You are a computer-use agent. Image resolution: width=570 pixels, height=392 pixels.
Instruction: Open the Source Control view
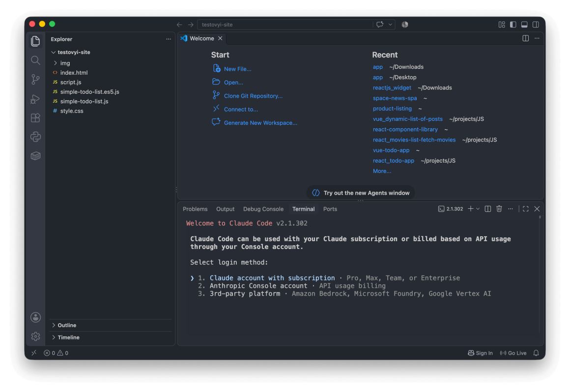35,80
